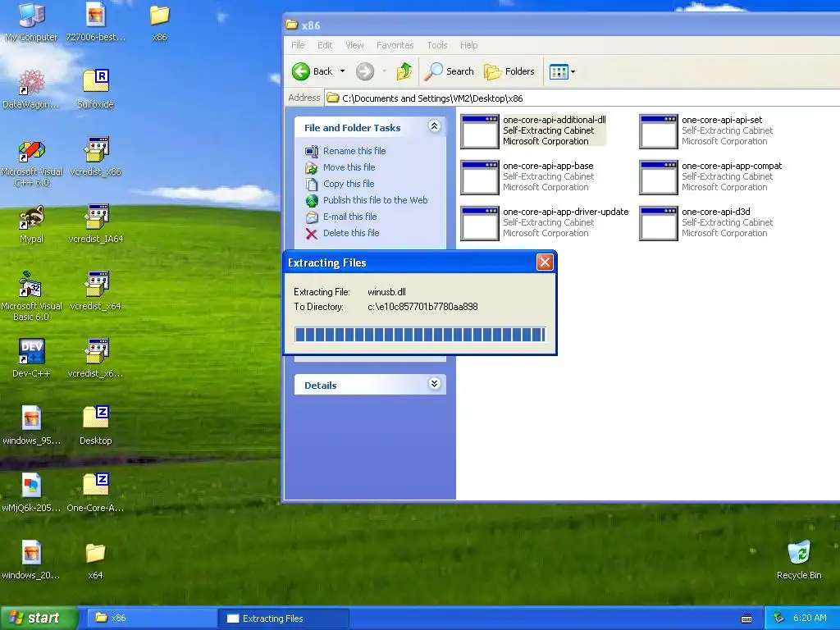
Task: Open the Favorites menu
Action: [395, 45]
